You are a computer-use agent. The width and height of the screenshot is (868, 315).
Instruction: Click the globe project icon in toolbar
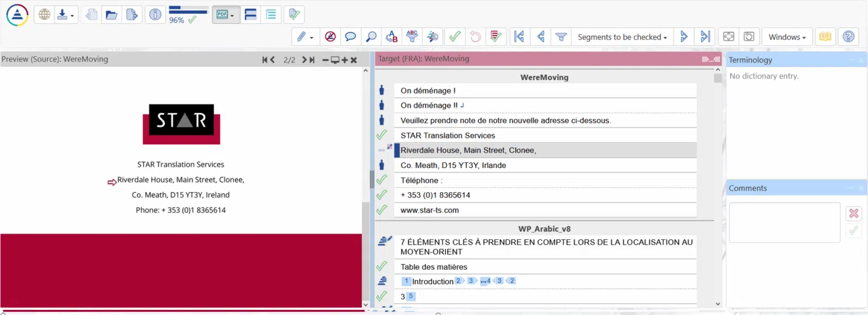pos(44,15)
